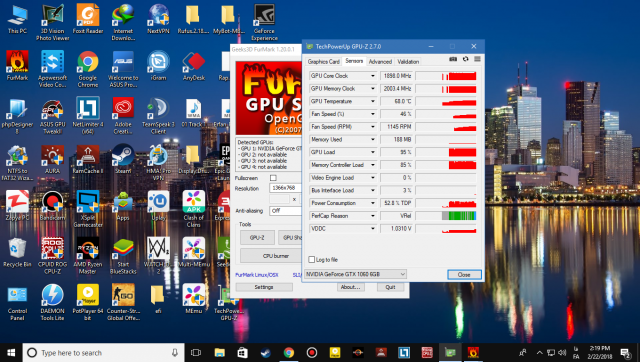Launch the Bandicam desktop shortcut
The height and width of the screenshot is (362, 640).
pos(52,205)
